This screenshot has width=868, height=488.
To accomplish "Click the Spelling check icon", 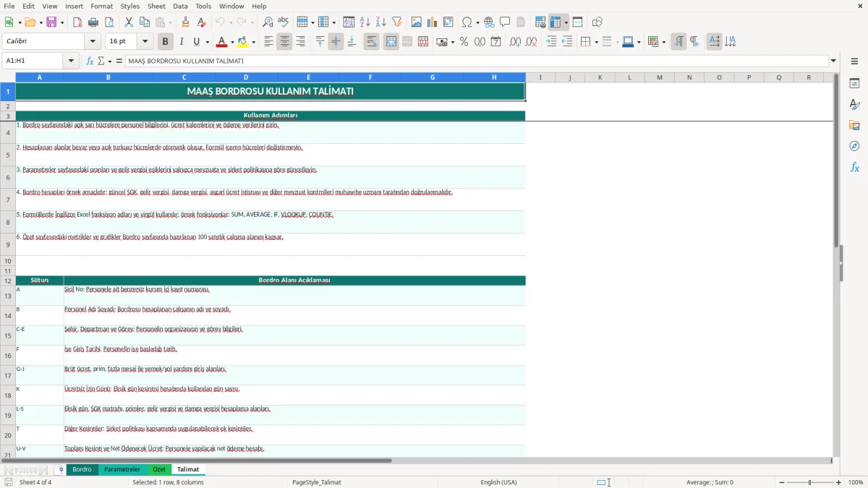I will pos(284,22).
